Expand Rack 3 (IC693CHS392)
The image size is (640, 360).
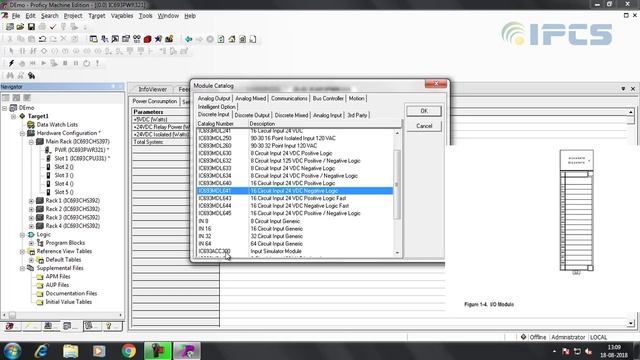[x=31, y=218]
